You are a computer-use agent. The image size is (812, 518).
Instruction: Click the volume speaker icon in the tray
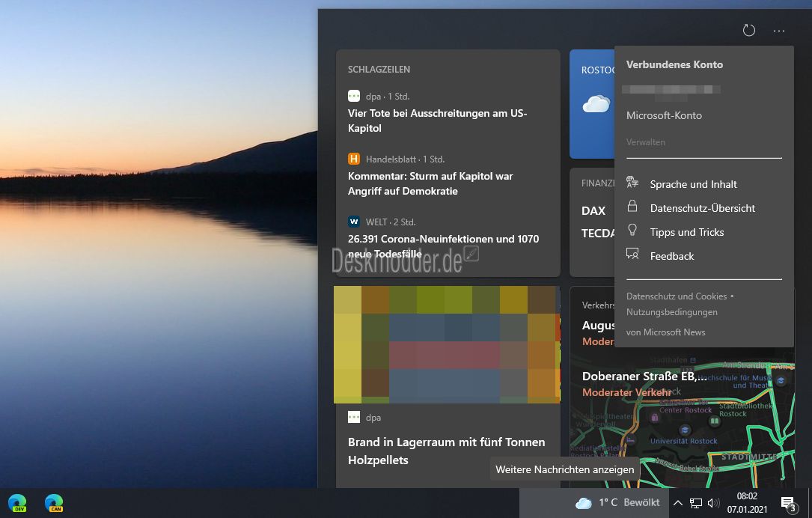714,503
